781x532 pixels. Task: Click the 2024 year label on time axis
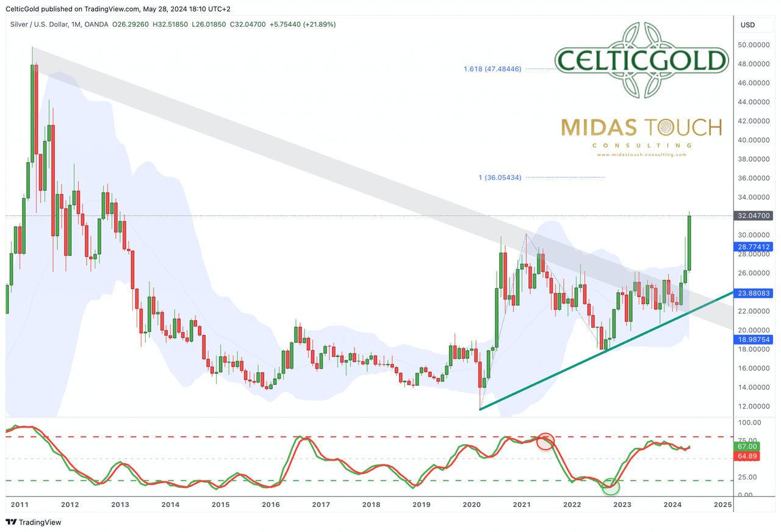pos(672,505)
